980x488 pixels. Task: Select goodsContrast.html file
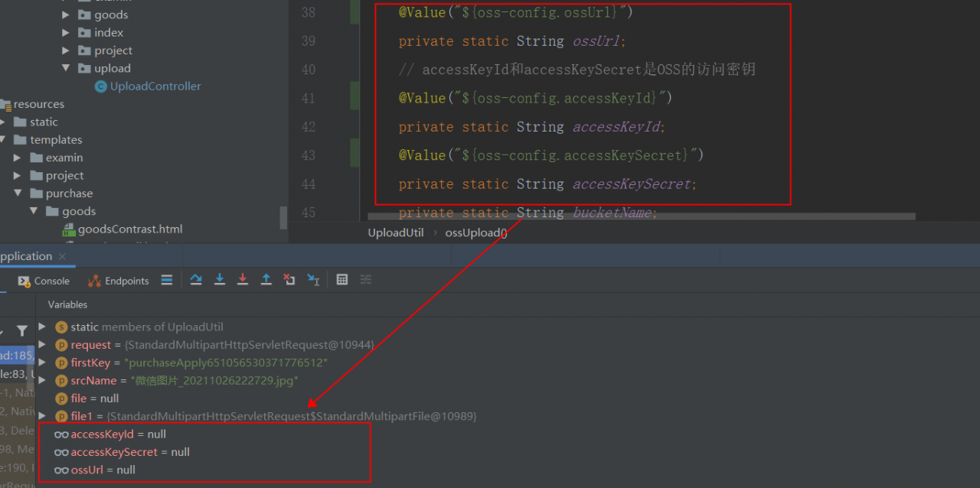[130, 229]
